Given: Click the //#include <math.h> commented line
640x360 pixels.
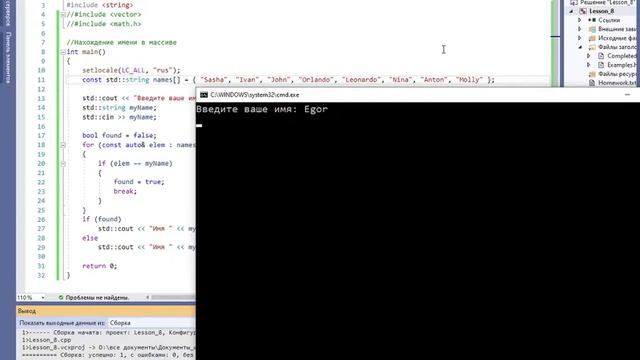Looking at the screenshot, I should (x=104, y=24).
